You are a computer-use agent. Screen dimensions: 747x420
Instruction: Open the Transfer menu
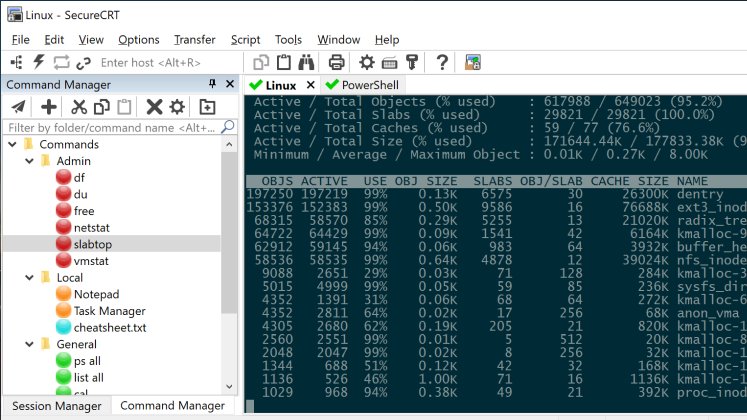point(194,40)
